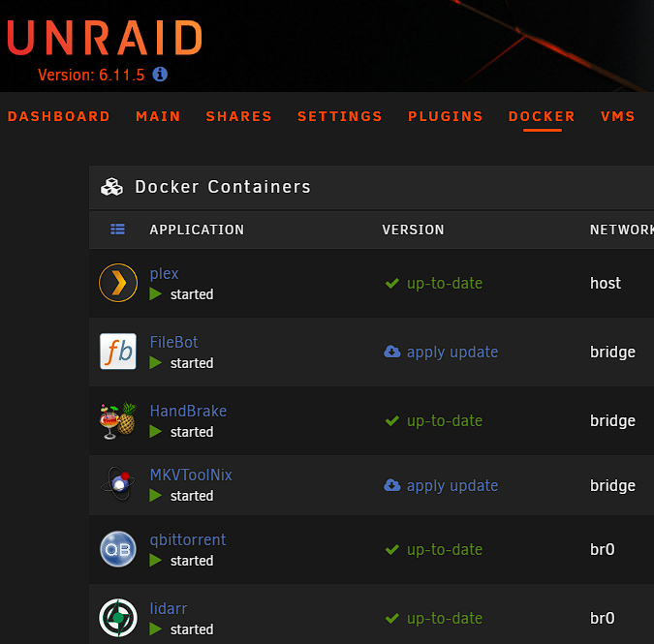Click the started status under MKVToolNix
The width and height of the screenshot is (654, 644).
coord(192,496)
